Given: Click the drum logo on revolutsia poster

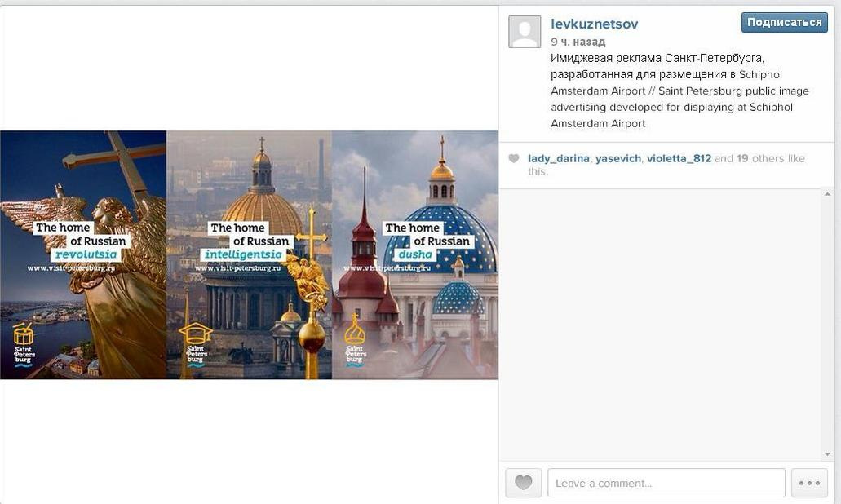Looking at the screenshot, I should (23, 334).
